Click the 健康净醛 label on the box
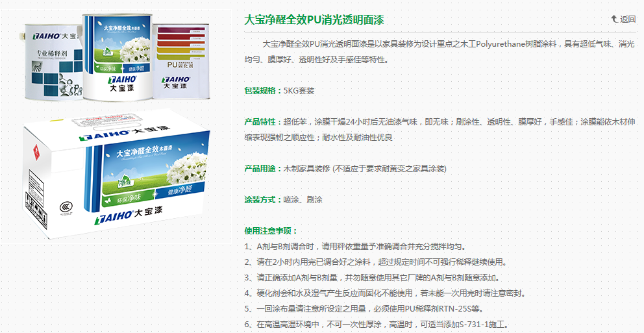The width and height of the screenshot is (644, 333). (x=179, y=191)
